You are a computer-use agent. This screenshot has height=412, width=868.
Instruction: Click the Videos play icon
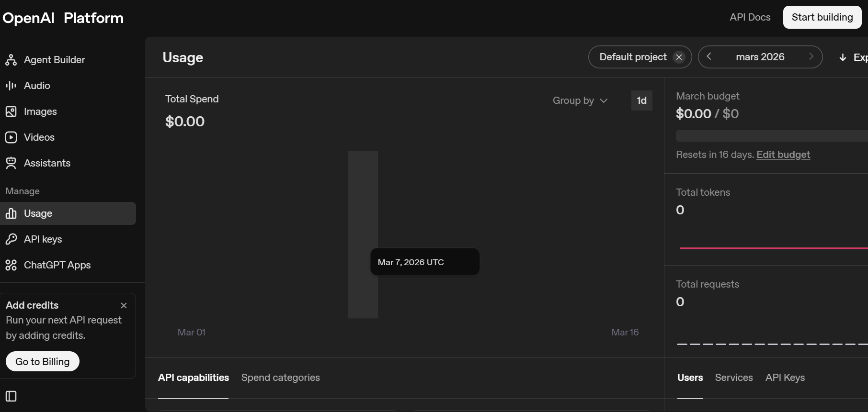11,137
